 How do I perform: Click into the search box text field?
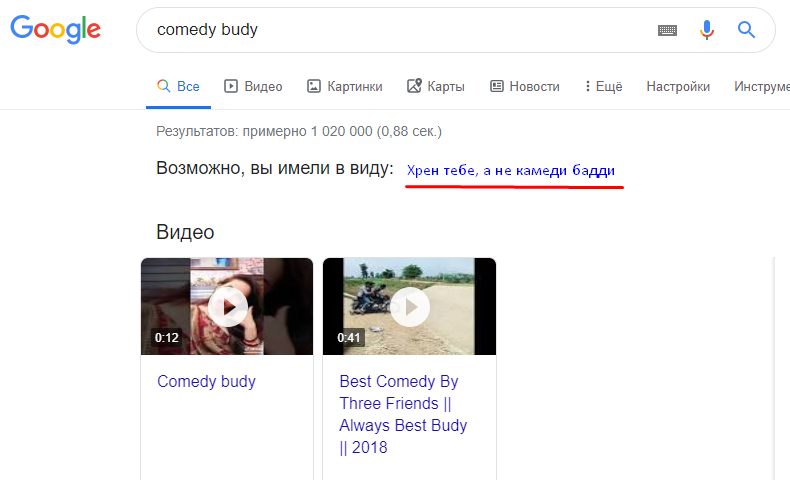click(x=400, y=30)
